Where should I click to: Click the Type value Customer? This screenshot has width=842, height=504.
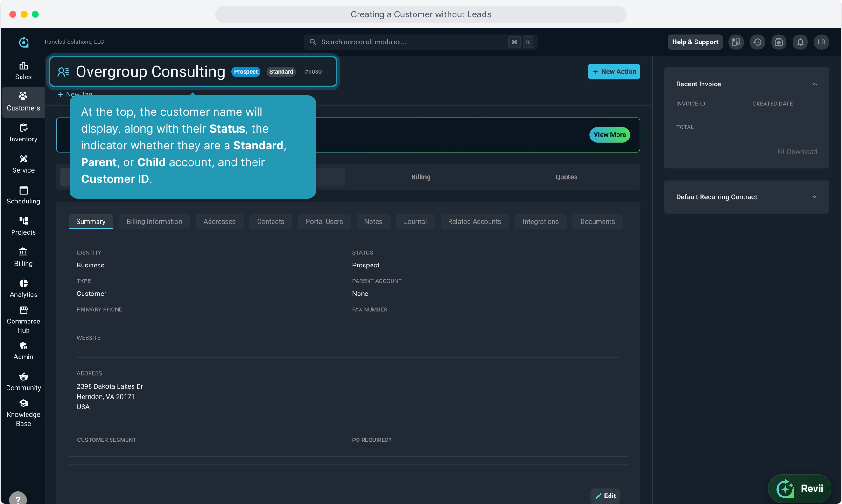click(x=91, y=294)
